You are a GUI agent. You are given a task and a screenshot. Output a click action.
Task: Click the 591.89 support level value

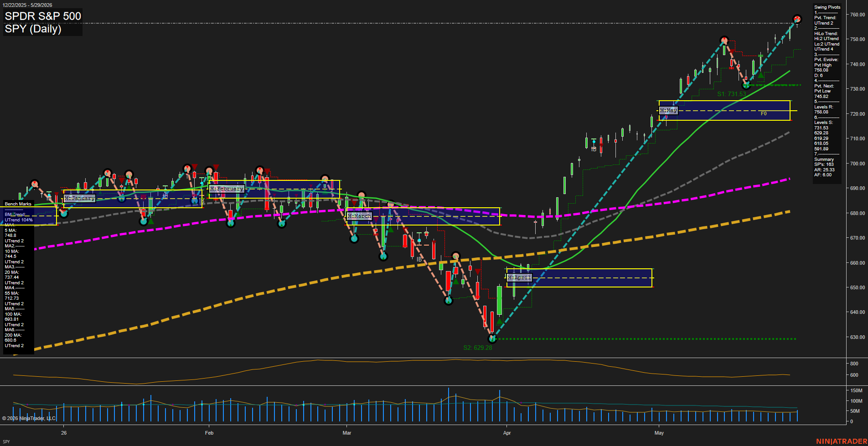(821, 149)
